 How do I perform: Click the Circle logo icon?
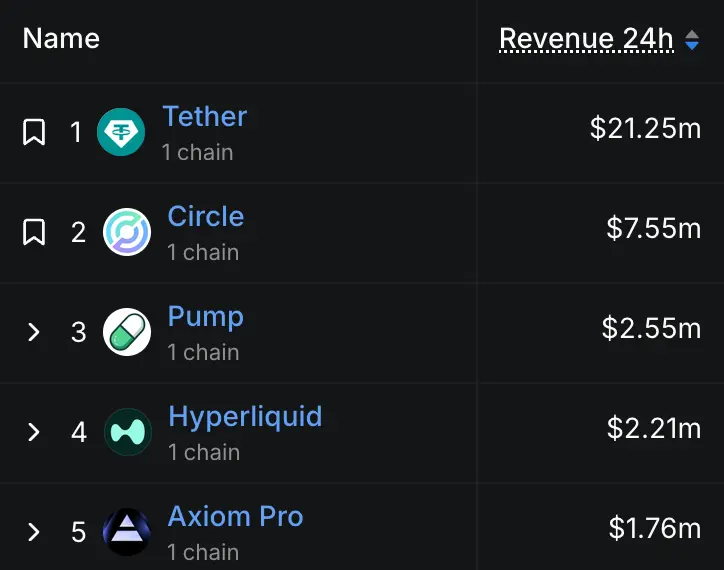127,232
